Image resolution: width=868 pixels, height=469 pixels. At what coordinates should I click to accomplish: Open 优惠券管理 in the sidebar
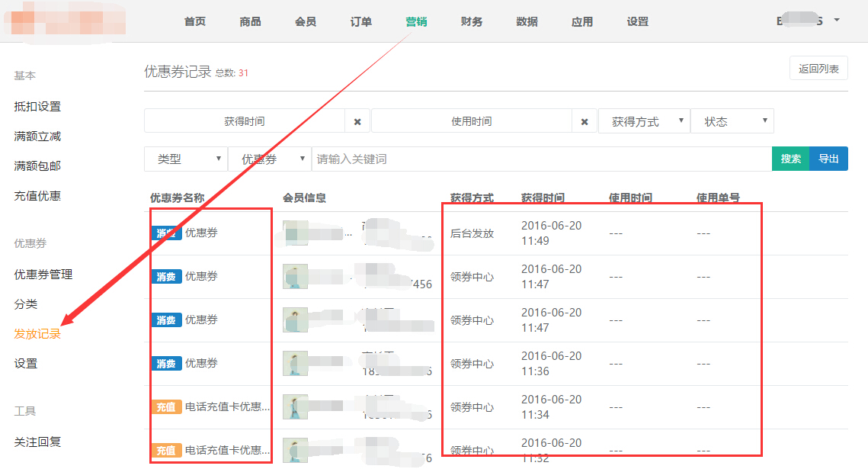(43, 275)
